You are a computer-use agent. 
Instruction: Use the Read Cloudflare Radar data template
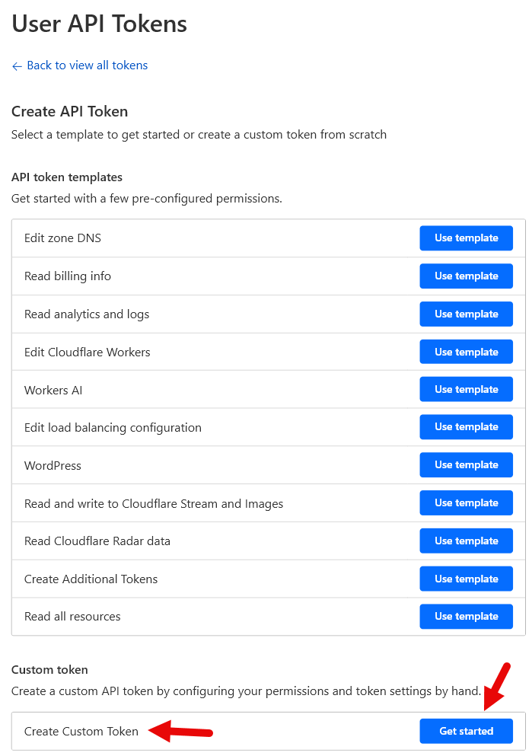(466, 541)
